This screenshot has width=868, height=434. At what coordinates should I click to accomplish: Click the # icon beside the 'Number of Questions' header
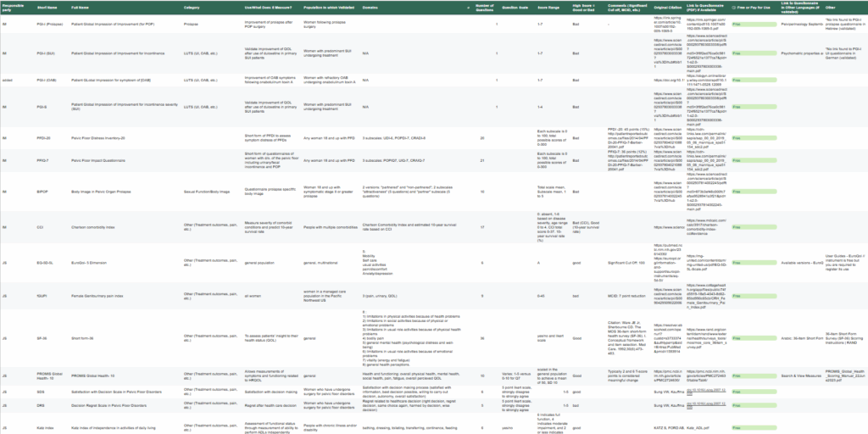coord(467,8)
